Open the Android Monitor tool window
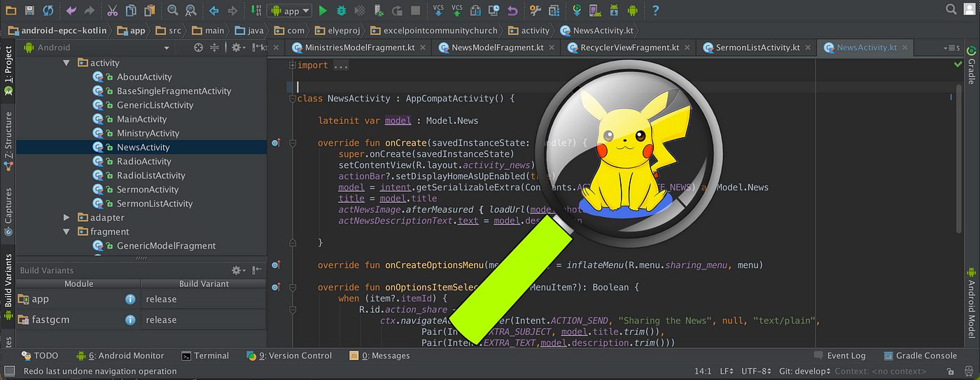The width and height of the screenshot is (980, 380). click(x=120, y=356)
